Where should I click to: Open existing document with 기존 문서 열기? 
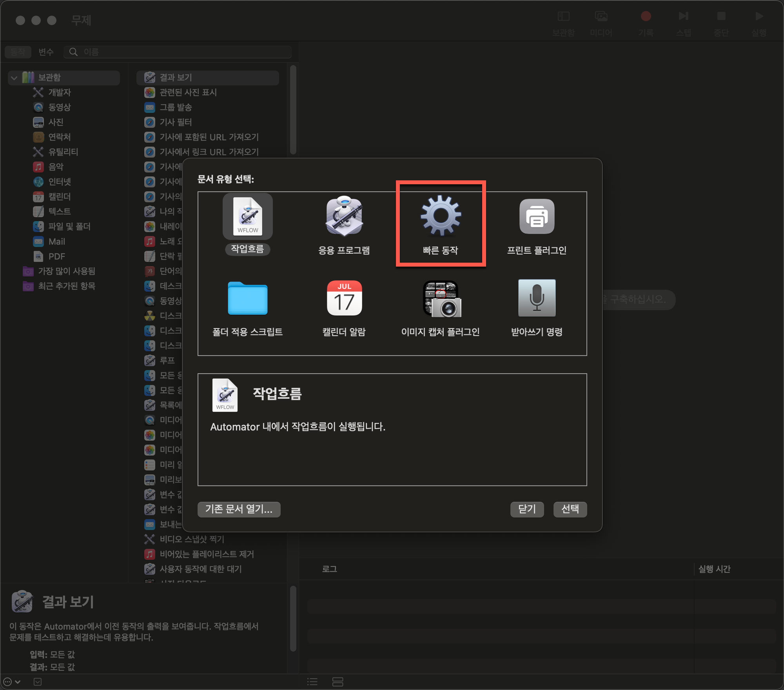click(x=239, y=509)
